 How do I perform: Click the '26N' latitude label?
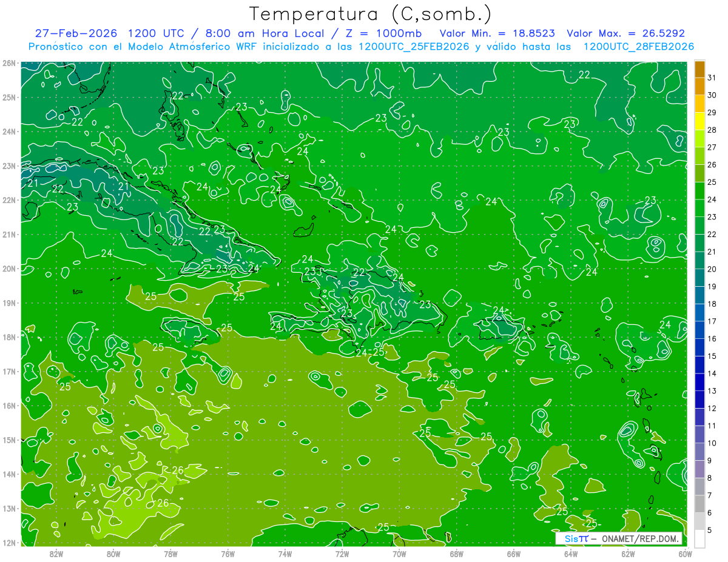(x=8, y=63)
